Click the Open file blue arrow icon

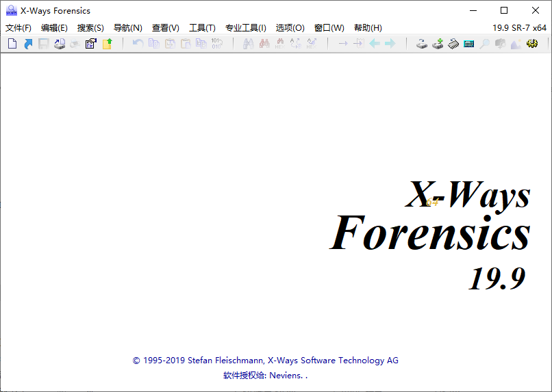click(x=28, y=44)
